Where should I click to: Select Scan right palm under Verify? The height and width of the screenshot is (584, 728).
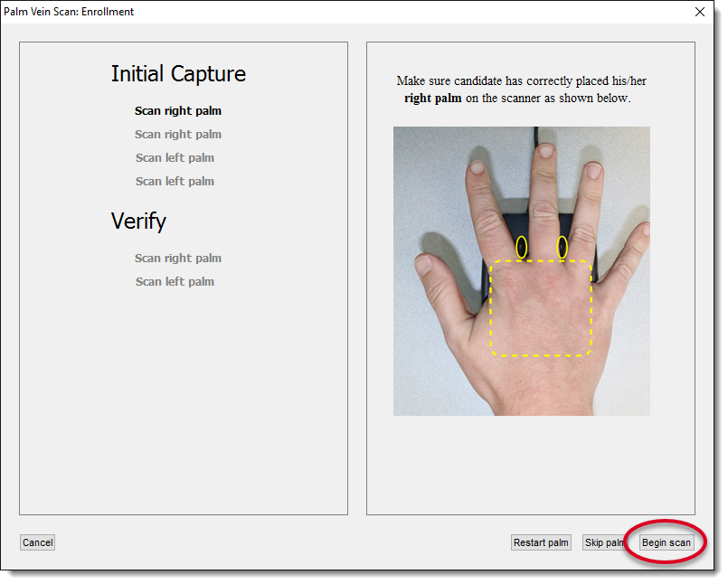(x=177, y=258)
